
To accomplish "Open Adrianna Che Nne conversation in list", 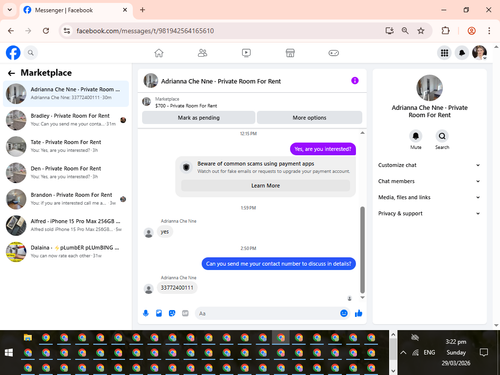I will point(66,94).
